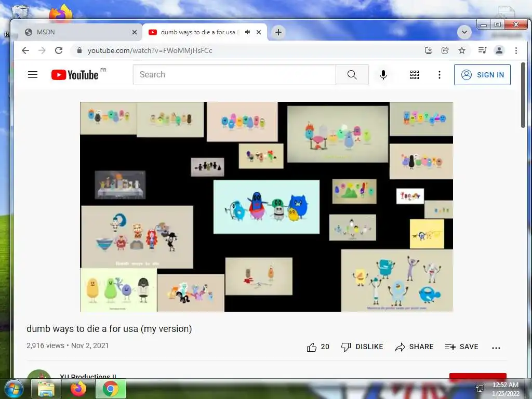The width and height of the screenshot is (532, 399).
Task: Open File Explorer from the taskbar
Action: point(46,389)
